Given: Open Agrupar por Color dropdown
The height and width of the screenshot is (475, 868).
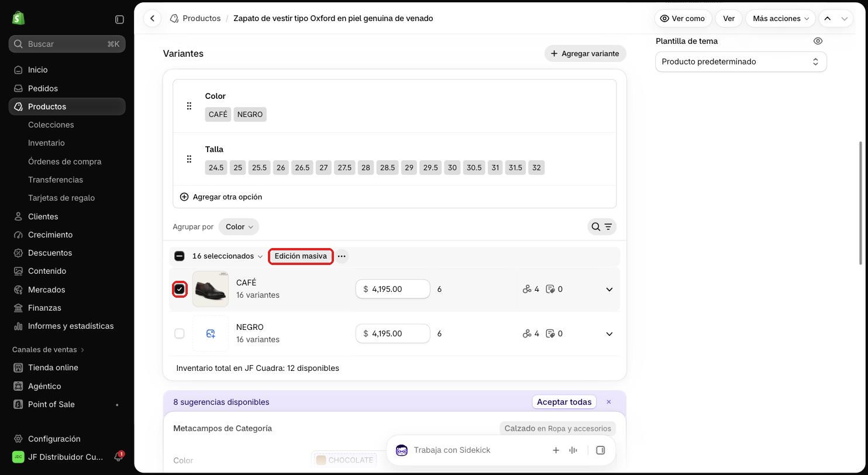Looking at the screenshot, I should [239, 226].
